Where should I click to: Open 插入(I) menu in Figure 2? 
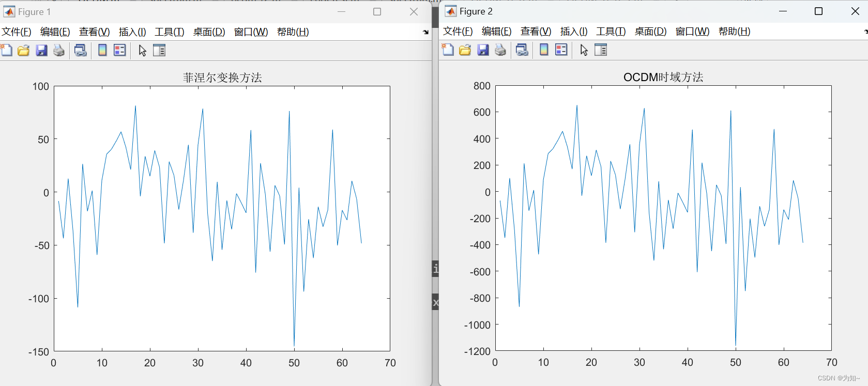[574, 32]
